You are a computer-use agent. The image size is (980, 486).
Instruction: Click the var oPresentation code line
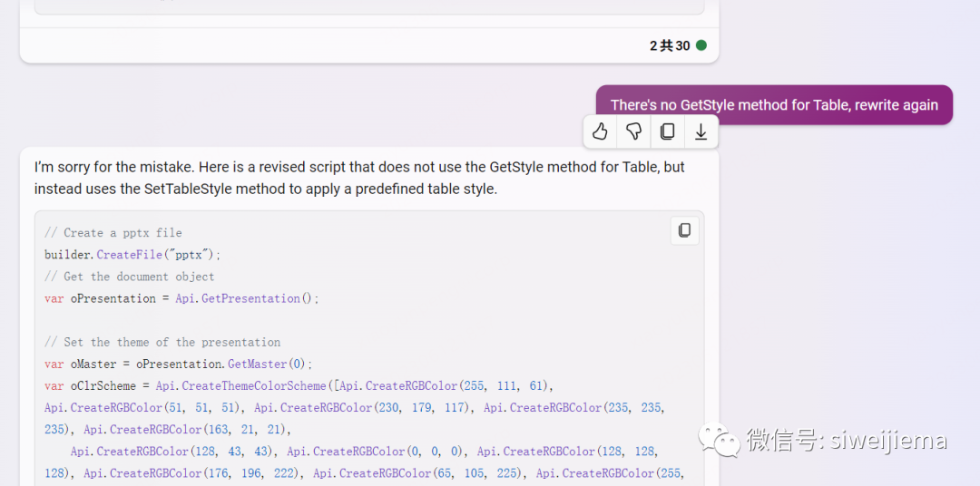tap(181, 298)
